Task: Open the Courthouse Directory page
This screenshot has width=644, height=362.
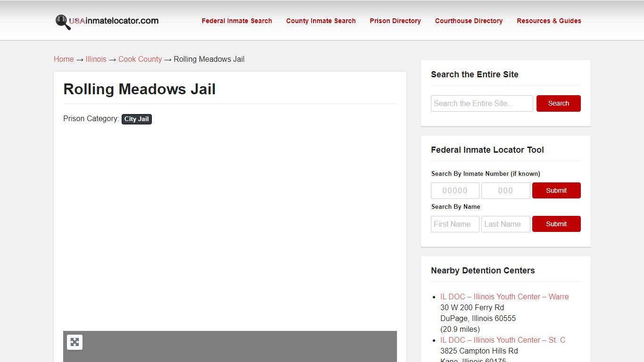Action: click(x=469, y=21)
